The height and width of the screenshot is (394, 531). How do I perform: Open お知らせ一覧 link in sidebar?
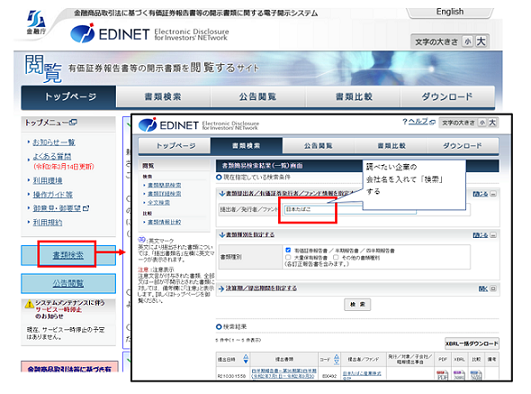click(x=54, y=142)
